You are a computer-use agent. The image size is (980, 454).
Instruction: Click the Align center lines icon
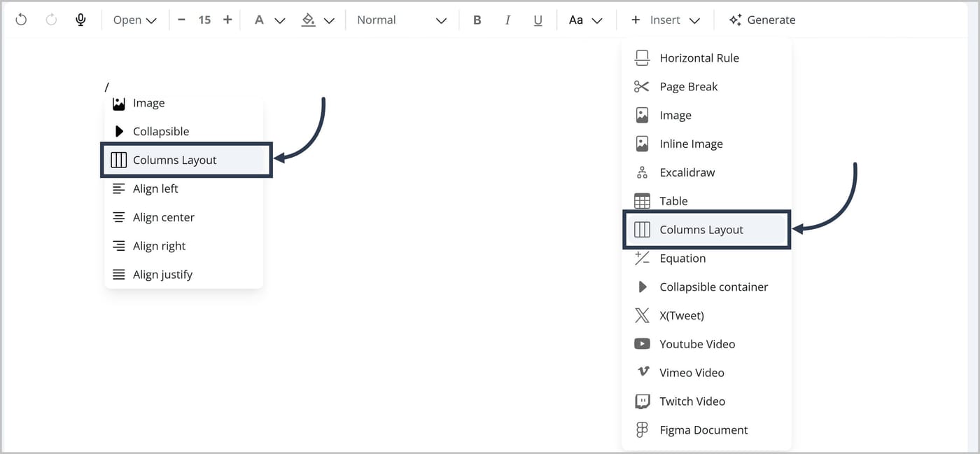tap(119, 217)
